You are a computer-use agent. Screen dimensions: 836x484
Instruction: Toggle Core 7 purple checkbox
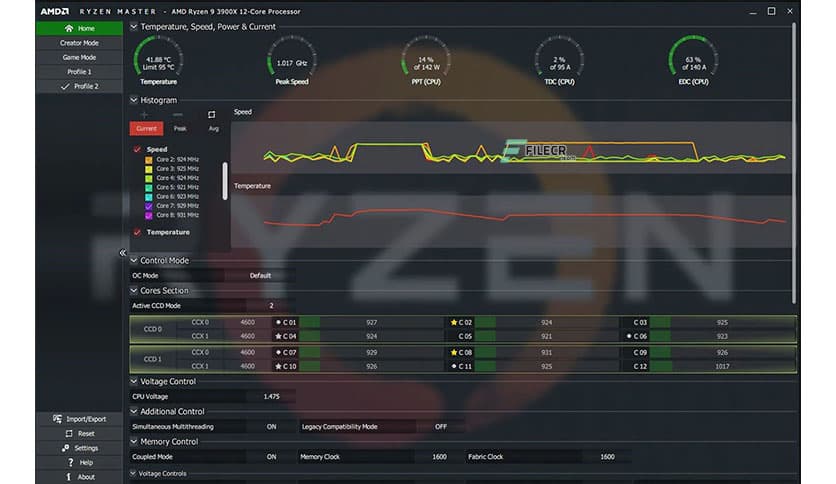tap(149, 206)
